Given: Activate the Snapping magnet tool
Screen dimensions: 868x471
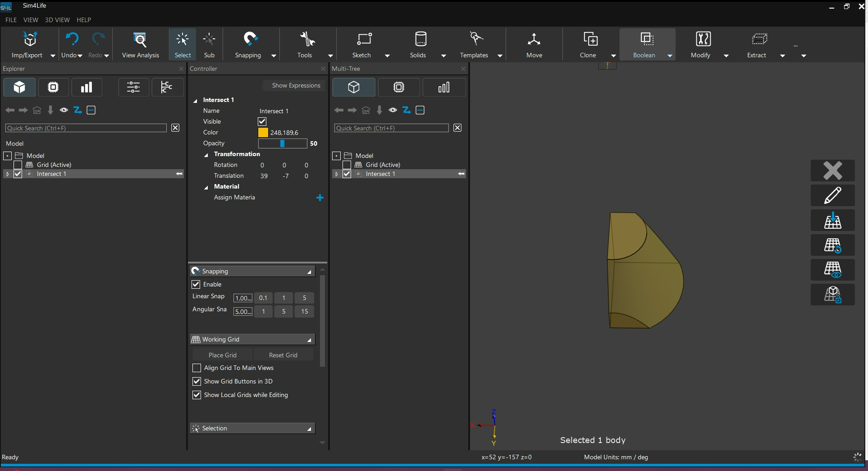Looking at the screenshot, I should (250, 39).
